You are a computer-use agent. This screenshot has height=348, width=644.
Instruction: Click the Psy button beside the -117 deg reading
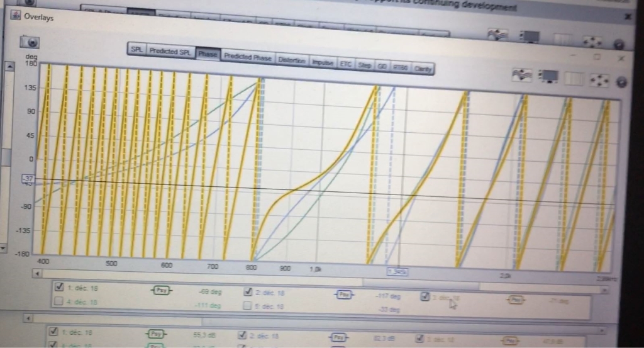[x=343, y=294]
